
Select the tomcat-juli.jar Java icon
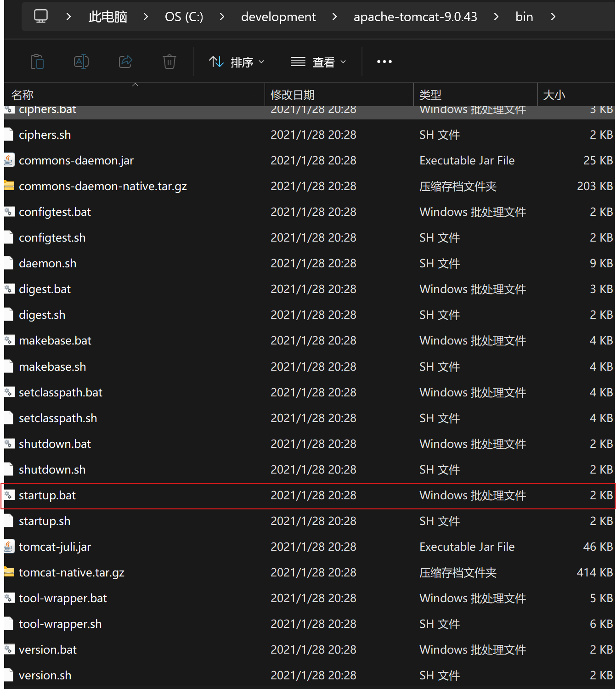(x=9, y=546)
